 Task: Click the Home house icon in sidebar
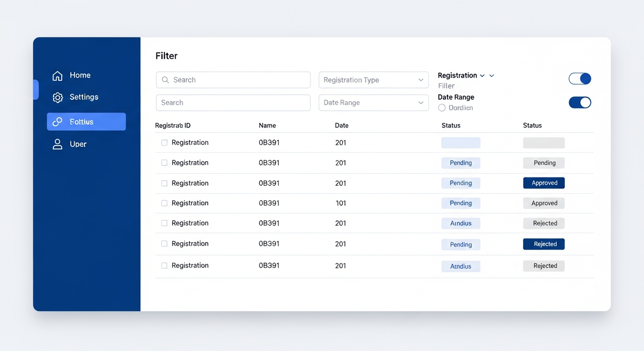pos(57,76)
